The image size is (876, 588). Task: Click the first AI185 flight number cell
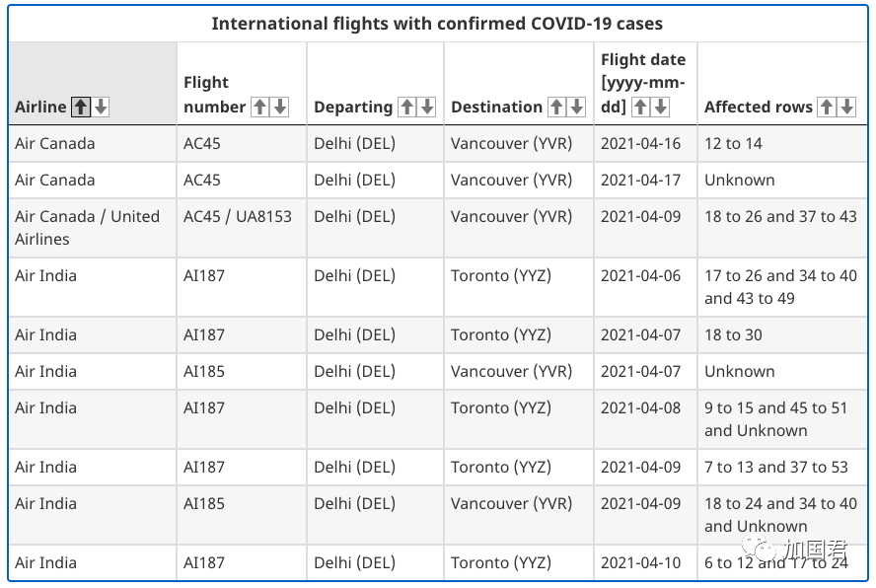pos(242,371)
